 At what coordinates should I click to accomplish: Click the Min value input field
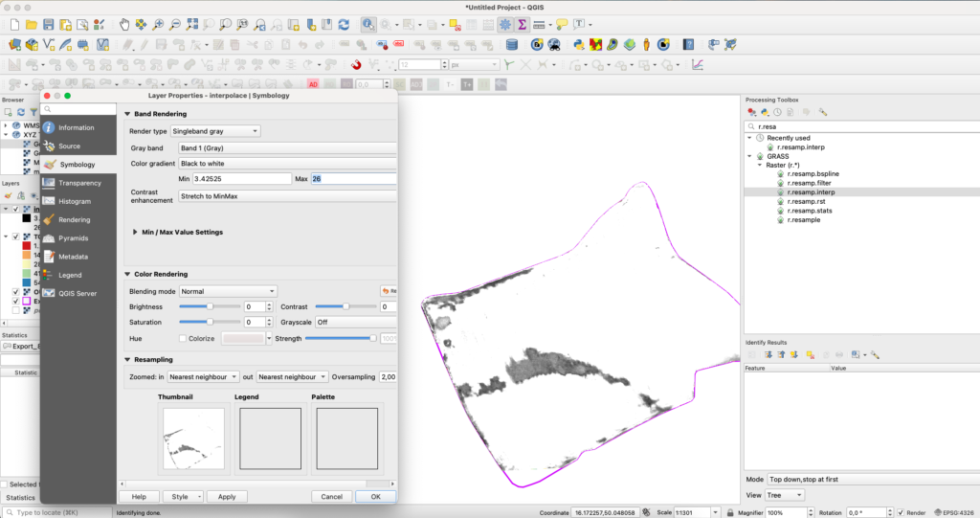click(x=240, y=179)
